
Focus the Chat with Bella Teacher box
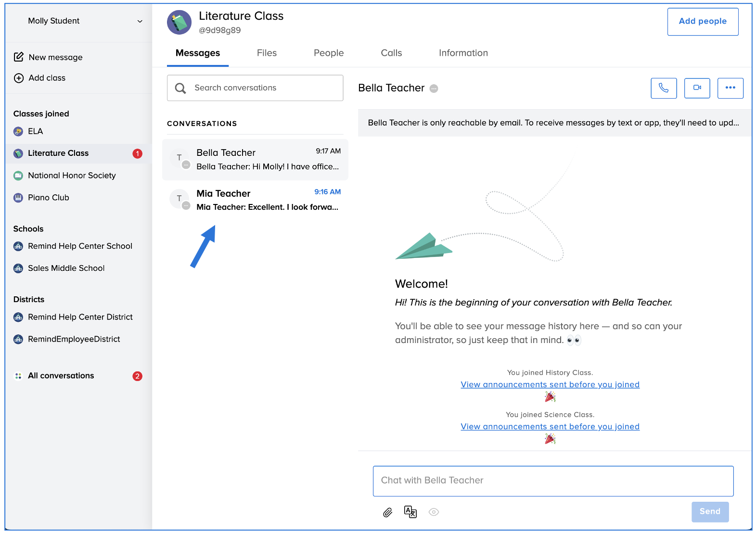(552, 481)
